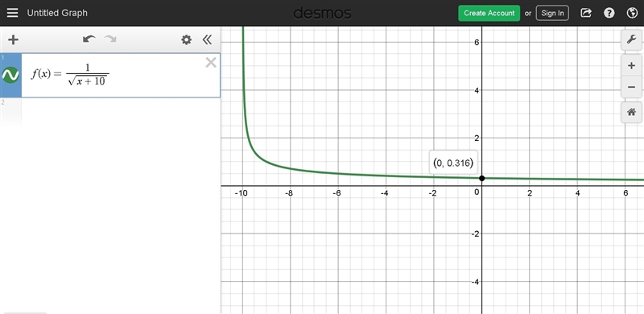This screenshot has width=644, height=314.
Task: Click the empty expression row 2
Action: (110, 112)
